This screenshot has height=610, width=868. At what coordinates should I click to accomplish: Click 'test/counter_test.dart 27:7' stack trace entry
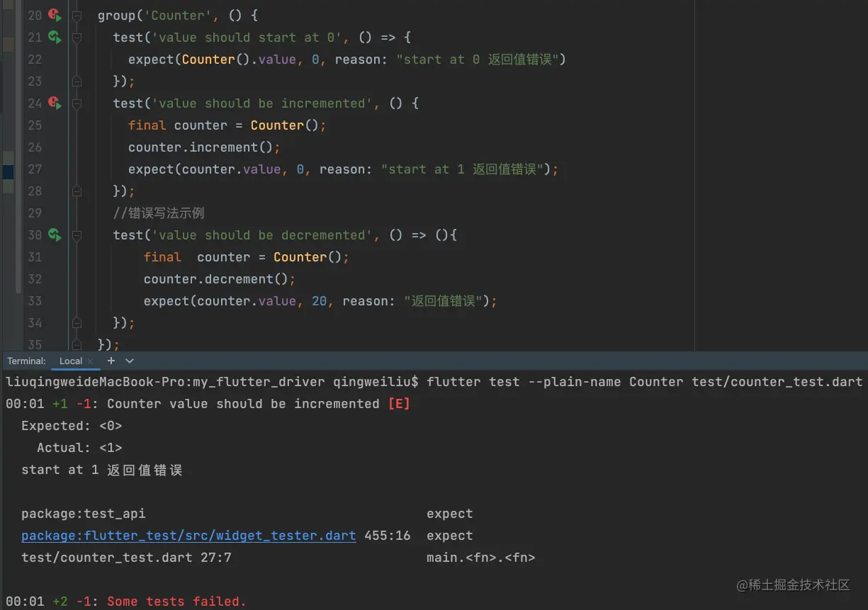point(126,558)
